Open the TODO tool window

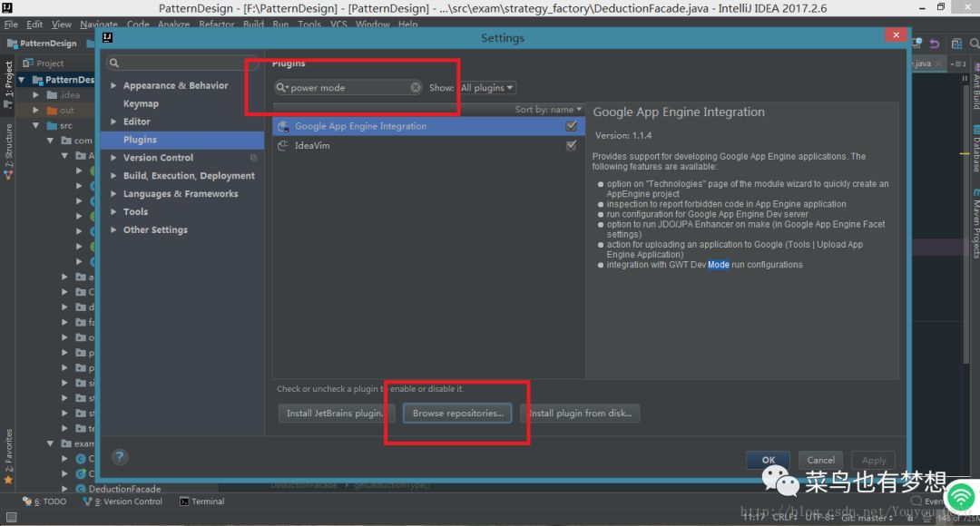tap(44, 502)
